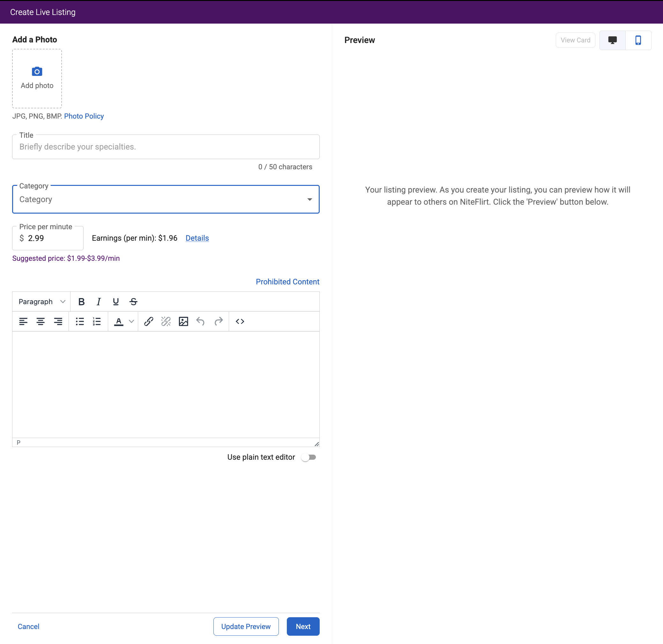Click the '0 / 50 characters' counter
This screenshot has height=644, width=663.
point(285,167)
